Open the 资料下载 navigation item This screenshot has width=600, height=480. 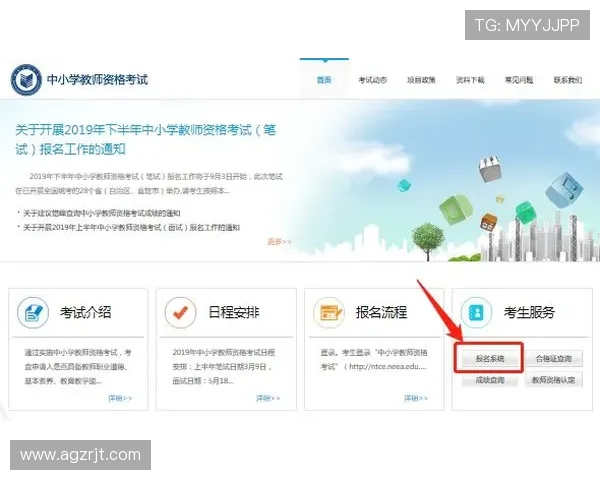click(x=470, y=80)
